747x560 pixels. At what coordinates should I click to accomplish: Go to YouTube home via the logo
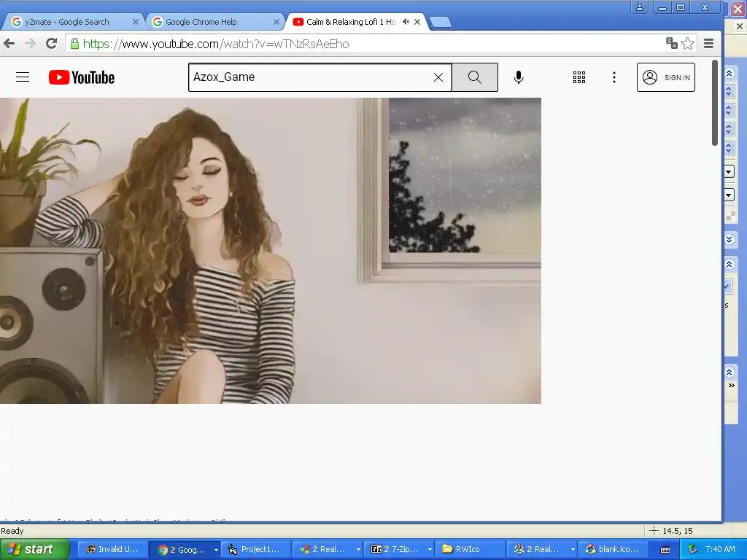pyautogui.click(x=82, y=77)
